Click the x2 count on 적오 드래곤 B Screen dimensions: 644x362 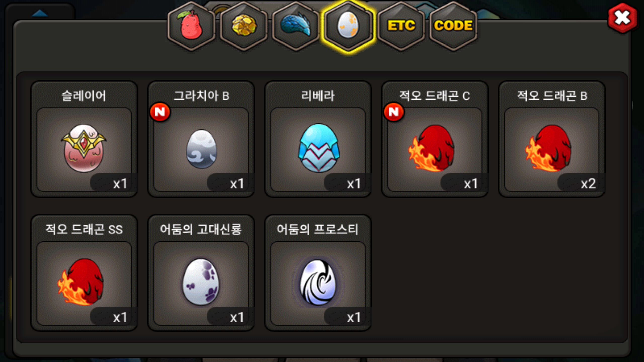point(588,184)
